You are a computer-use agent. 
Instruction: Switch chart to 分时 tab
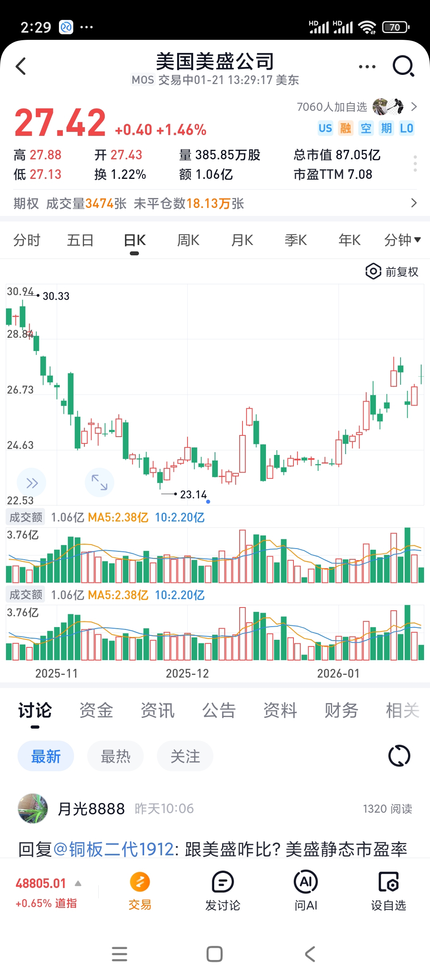(x=27, y=240)
